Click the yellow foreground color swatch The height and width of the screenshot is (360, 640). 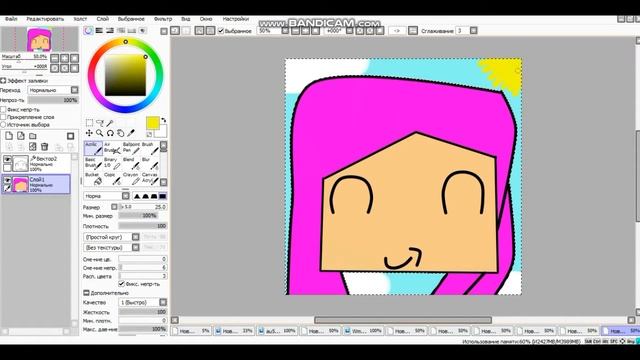(153, 123)
